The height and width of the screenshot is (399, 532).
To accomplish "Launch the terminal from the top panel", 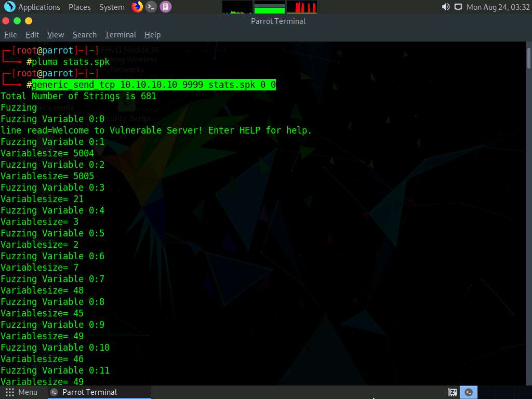I will coord(151,6).
